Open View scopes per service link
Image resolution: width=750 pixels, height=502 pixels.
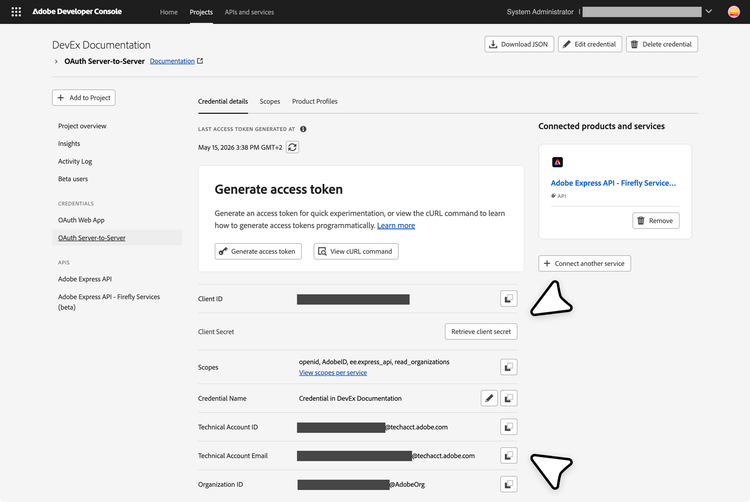tap(333, 373)
